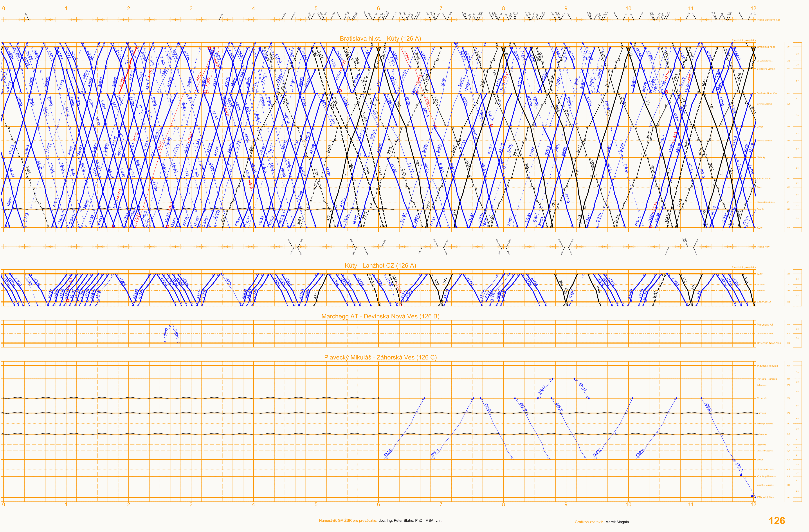
Task: Click the name 'Marek Magala' in the footer
Action: pos(617,522)
